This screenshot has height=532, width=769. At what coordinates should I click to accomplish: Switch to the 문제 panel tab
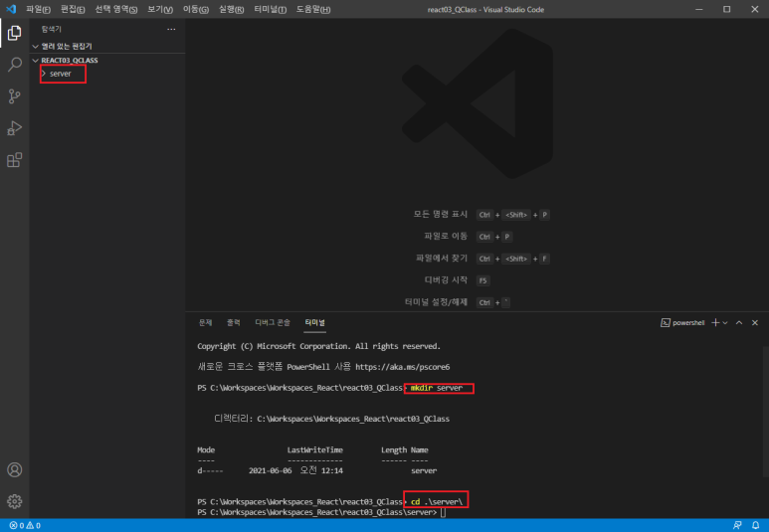pyautogui.click(x=205, y=322)
